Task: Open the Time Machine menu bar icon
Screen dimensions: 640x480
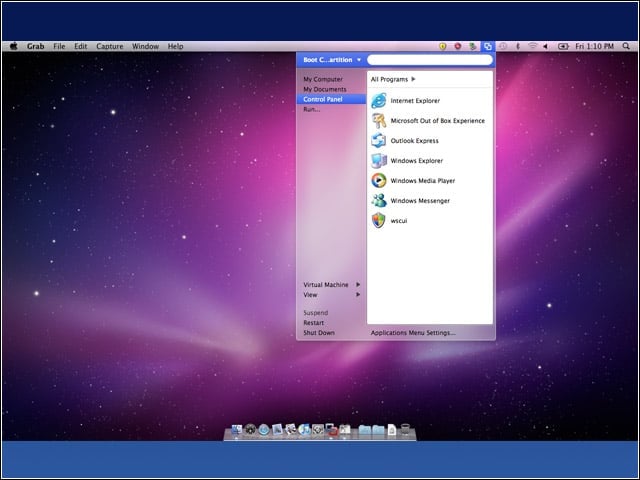Action: tap(503, 47)
